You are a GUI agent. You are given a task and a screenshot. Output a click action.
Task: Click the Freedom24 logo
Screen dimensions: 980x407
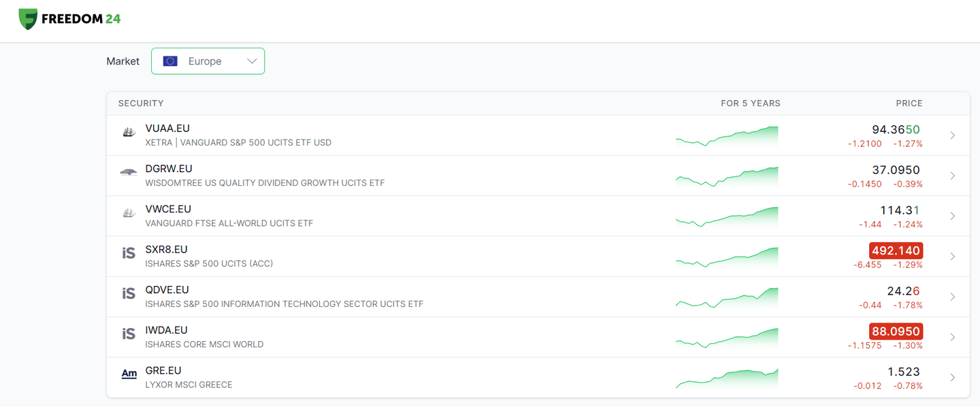tap(69, 19)
